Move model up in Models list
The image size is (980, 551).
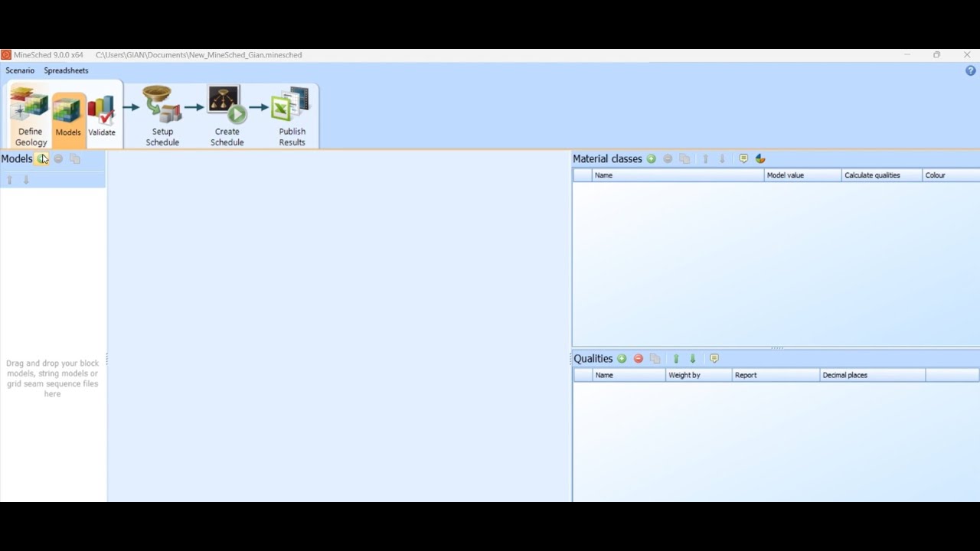[x=10, y=181]
